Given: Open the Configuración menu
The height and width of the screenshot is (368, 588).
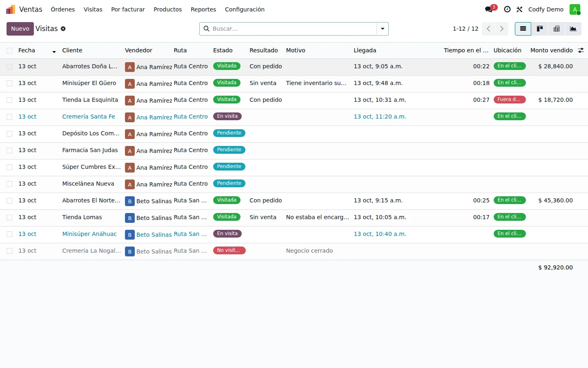Looking at the screenshot, I should point(245,9).
